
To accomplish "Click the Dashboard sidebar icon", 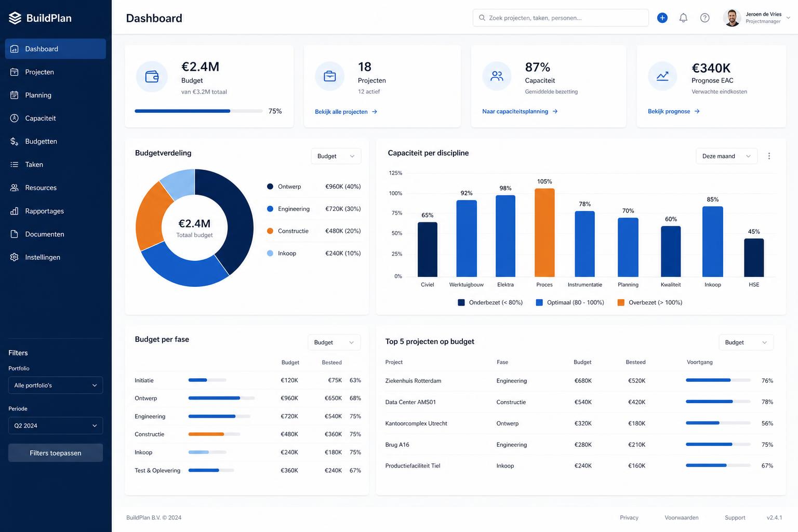I will click(15, 49).
